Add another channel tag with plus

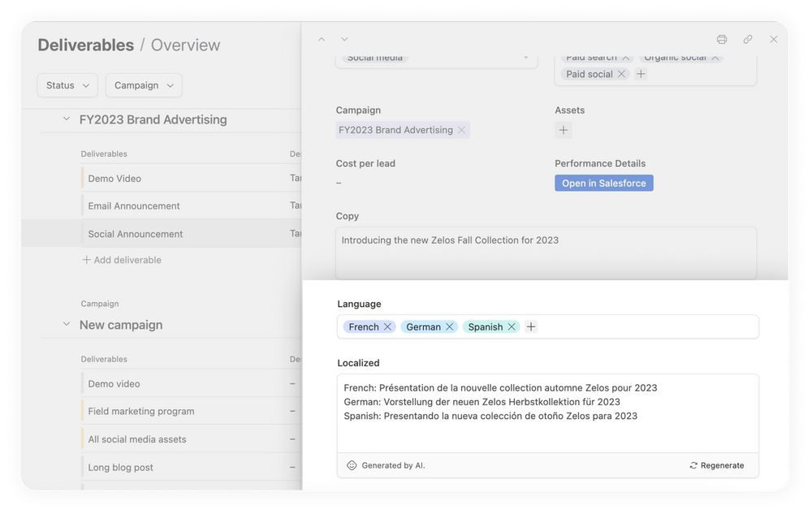tap(641, 74)
